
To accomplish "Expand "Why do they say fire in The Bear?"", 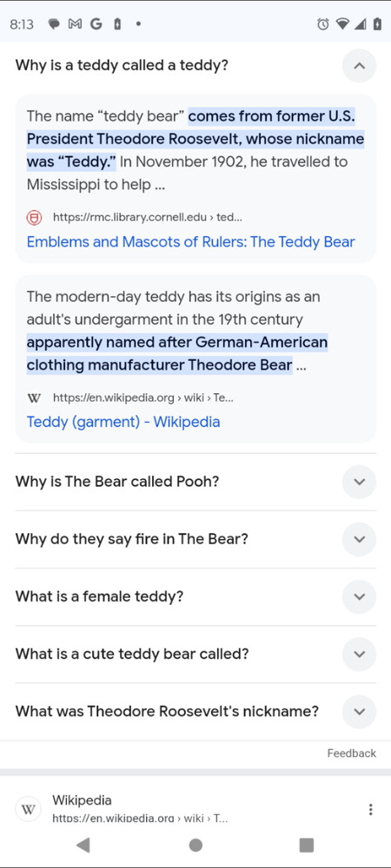I will point(359,539).
